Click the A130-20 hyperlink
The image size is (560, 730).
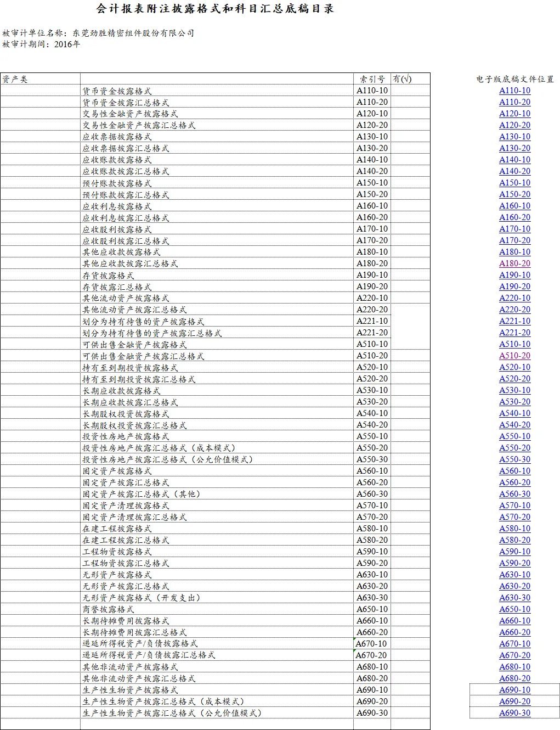[514, 148]
